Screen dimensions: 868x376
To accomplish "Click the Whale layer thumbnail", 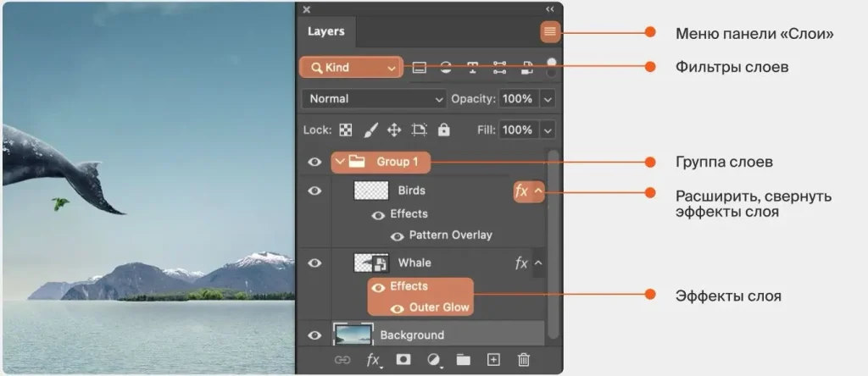I will (x=370, y=263).
